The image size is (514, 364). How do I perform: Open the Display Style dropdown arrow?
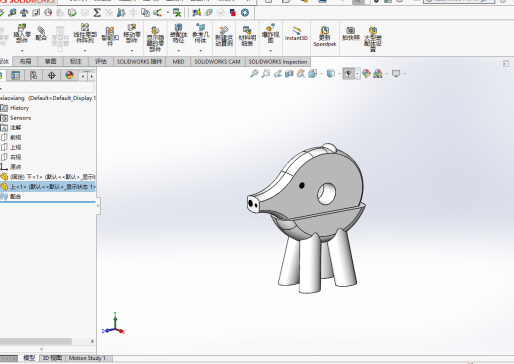tap(339, 74)
